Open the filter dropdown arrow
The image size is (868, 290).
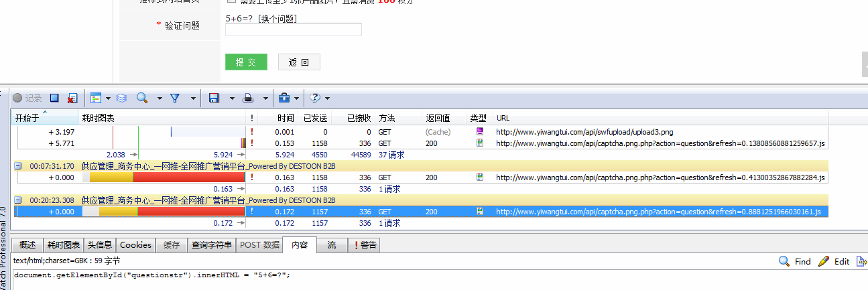pos(193,98)
